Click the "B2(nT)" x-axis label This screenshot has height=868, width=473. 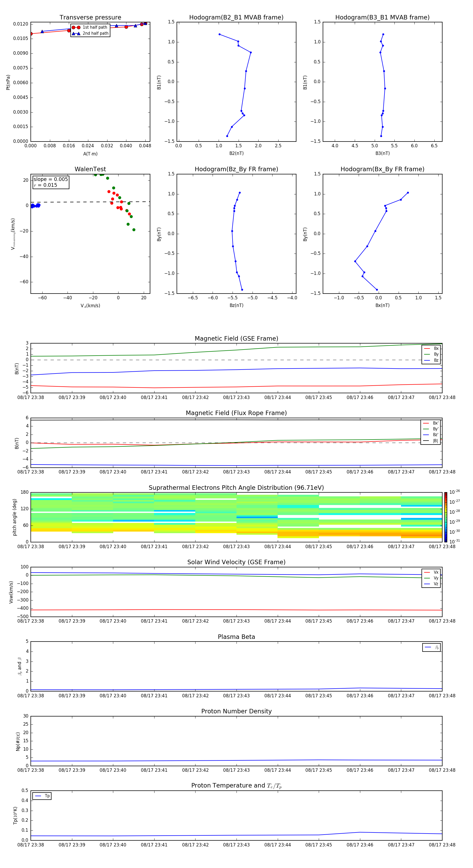[x=236, y=153]
